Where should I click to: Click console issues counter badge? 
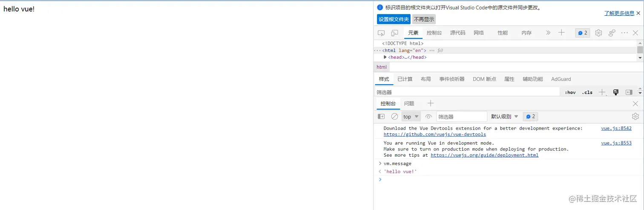(530, 116)
